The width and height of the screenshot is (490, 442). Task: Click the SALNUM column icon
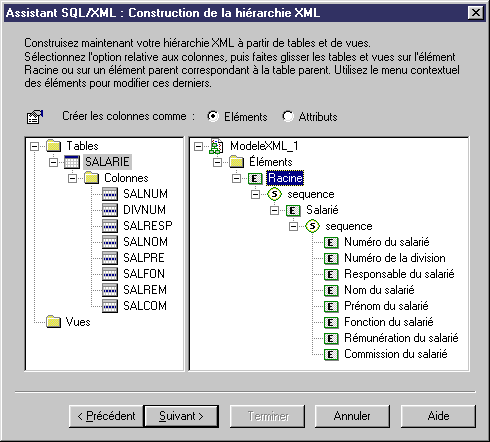click(x=110, y=194)
